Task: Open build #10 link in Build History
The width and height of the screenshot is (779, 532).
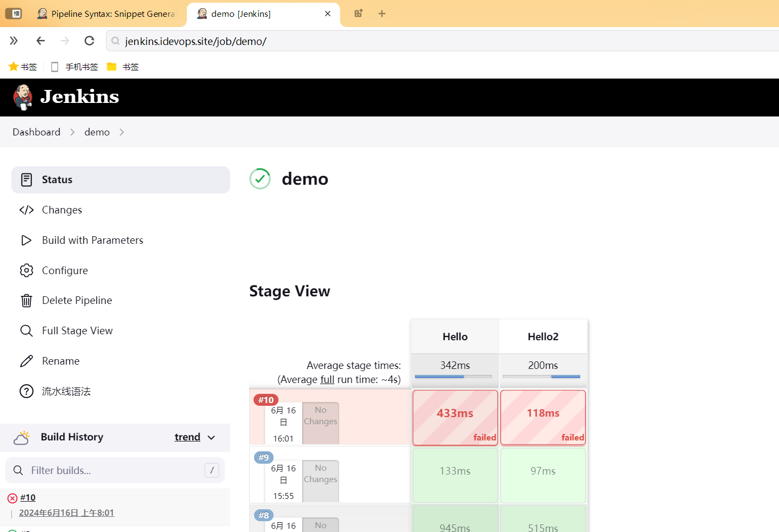Action: [x=28, y=498]
